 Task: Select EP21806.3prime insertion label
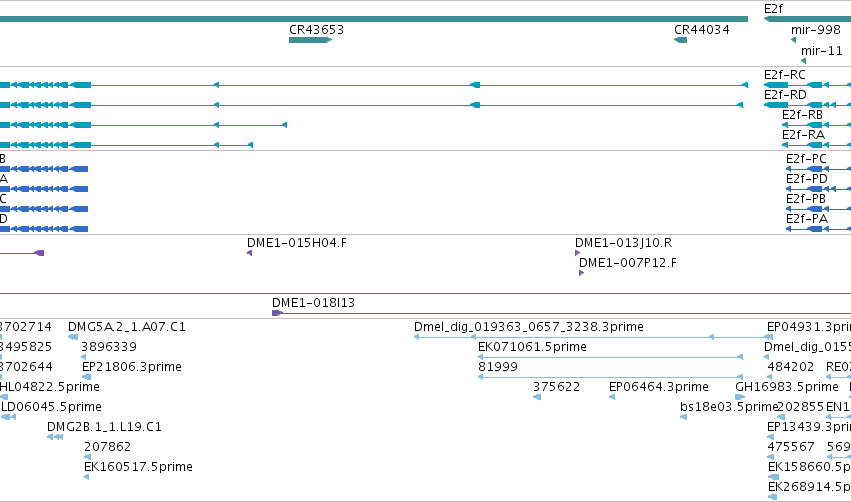click(x=131, y=367)
